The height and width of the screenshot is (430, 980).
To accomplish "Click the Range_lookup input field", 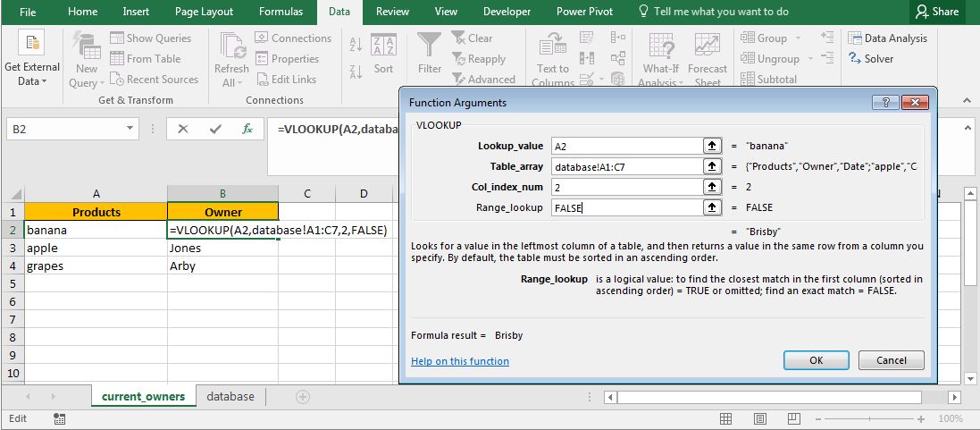I will point(627,207).
